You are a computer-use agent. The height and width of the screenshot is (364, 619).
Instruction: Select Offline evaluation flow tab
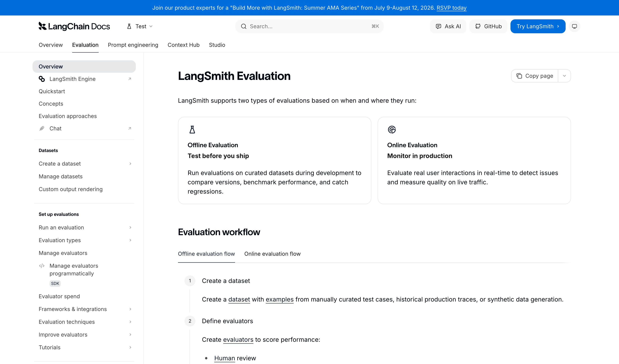(x=206, y=254)
